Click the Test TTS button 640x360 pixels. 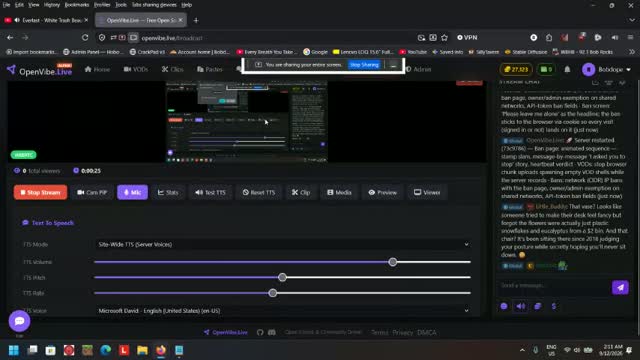[x=210, y=192]
